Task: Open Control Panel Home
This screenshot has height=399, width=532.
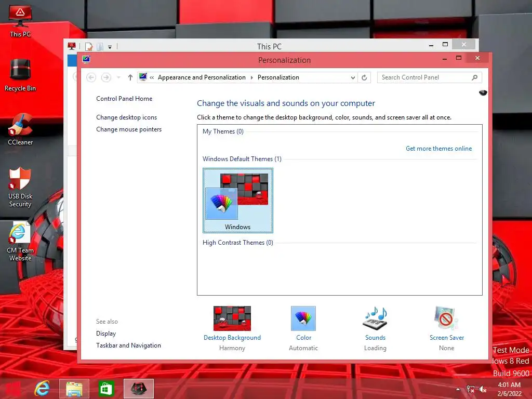Action: tap(124, 98)
